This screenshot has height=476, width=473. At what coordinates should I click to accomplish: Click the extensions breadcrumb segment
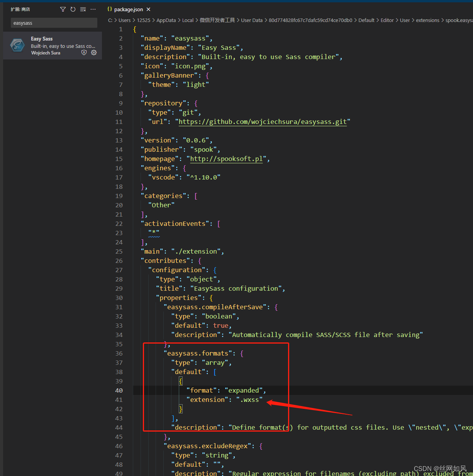tap(427, 20)
